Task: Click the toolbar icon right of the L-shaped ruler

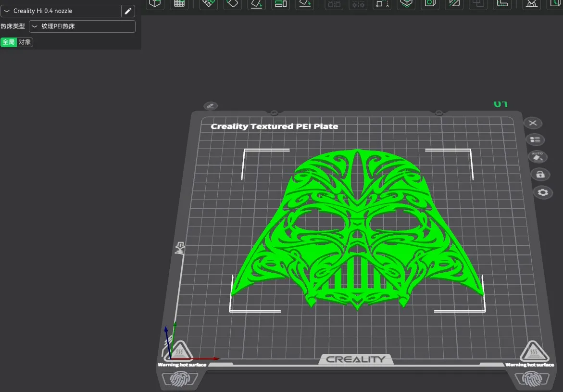Action: [x=531, y=4]
